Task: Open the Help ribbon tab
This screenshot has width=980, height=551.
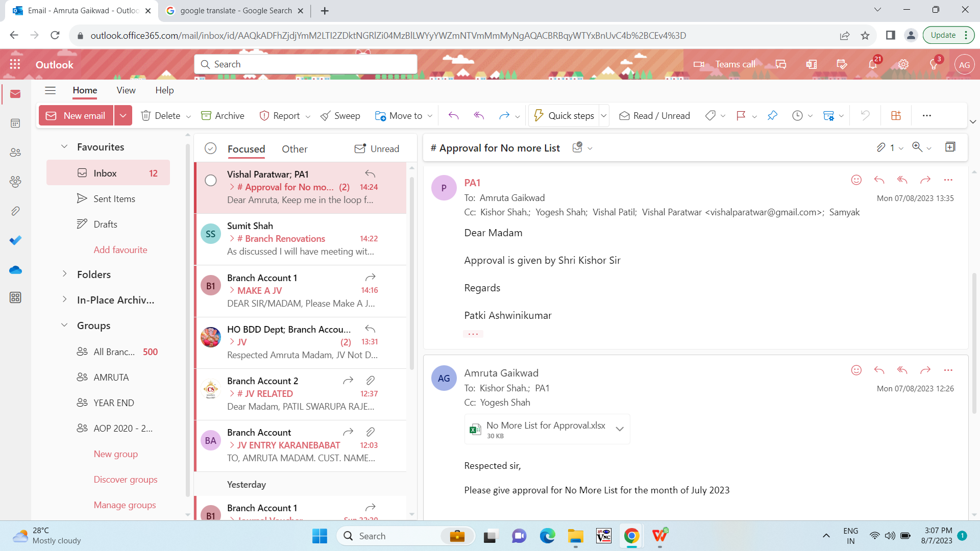Action: tap(164, 90)
